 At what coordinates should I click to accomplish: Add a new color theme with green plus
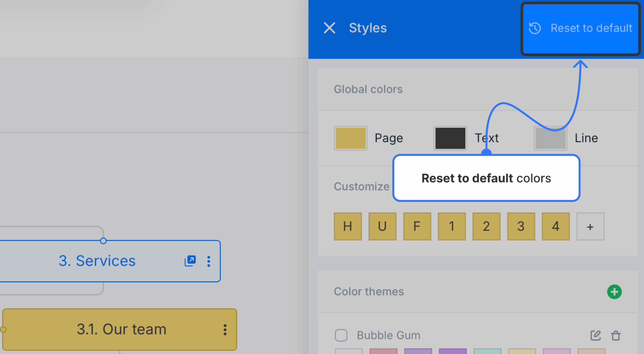click(614, 292)
